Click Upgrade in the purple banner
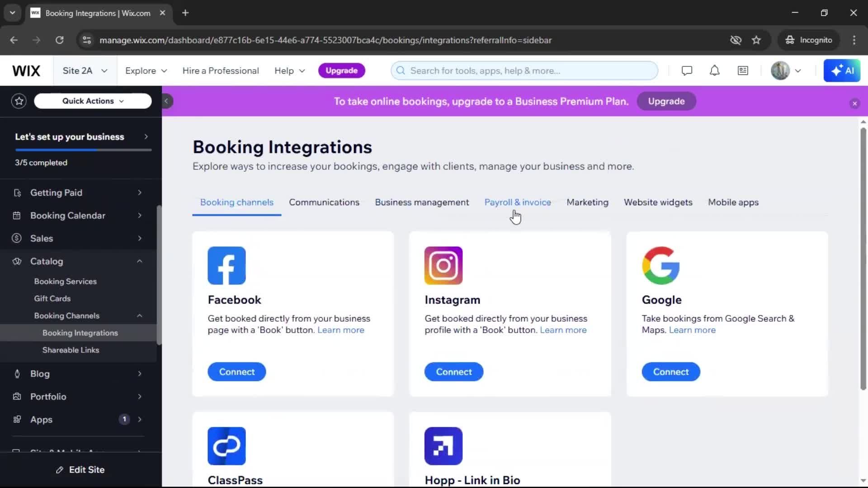 click(666, 101)
